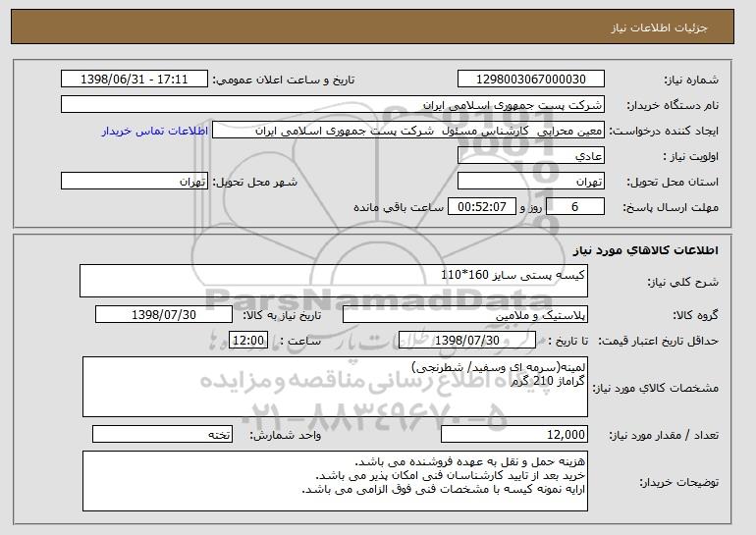Screen dimensions: 756x535
Task: Select the public announcement date-time field
Action: point(135,80)
